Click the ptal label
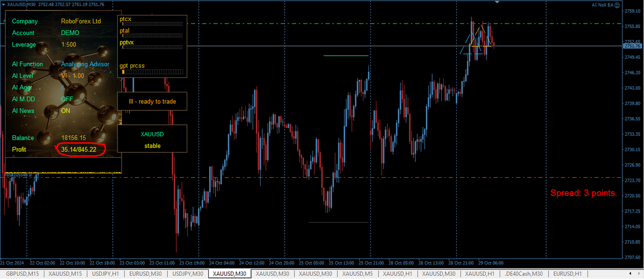The height and width of the screenshot is (279, 644). 124,30
